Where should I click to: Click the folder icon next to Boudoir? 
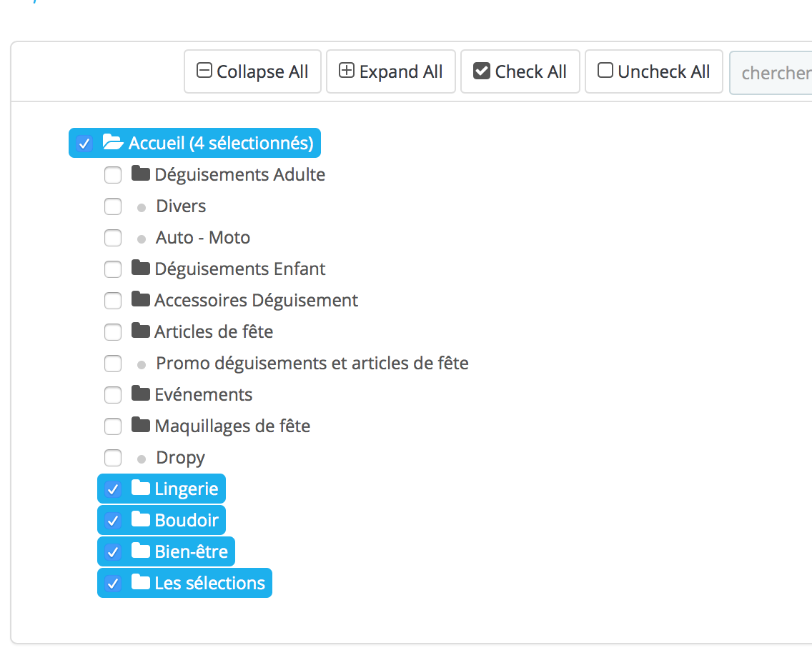141,519
